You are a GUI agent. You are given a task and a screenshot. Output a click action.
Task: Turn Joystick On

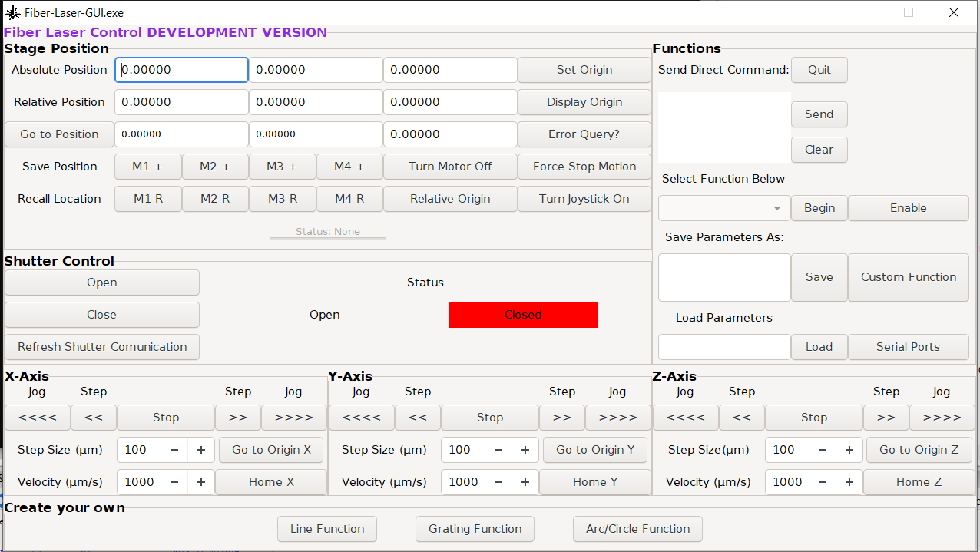pyautogui.click(x=584, y=199)
